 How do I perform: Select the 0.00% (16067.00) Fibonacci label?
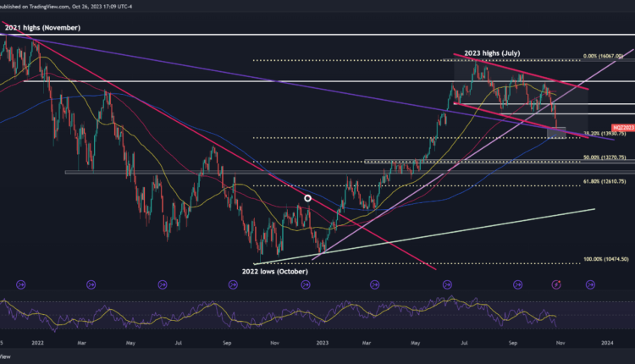click(602, 58)
